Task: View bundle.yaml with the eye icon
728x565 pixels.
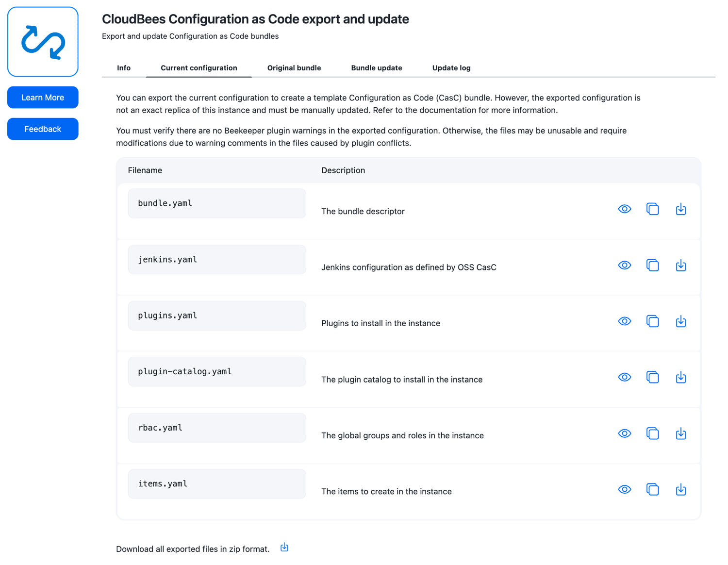Action: (x=625, y=209)
